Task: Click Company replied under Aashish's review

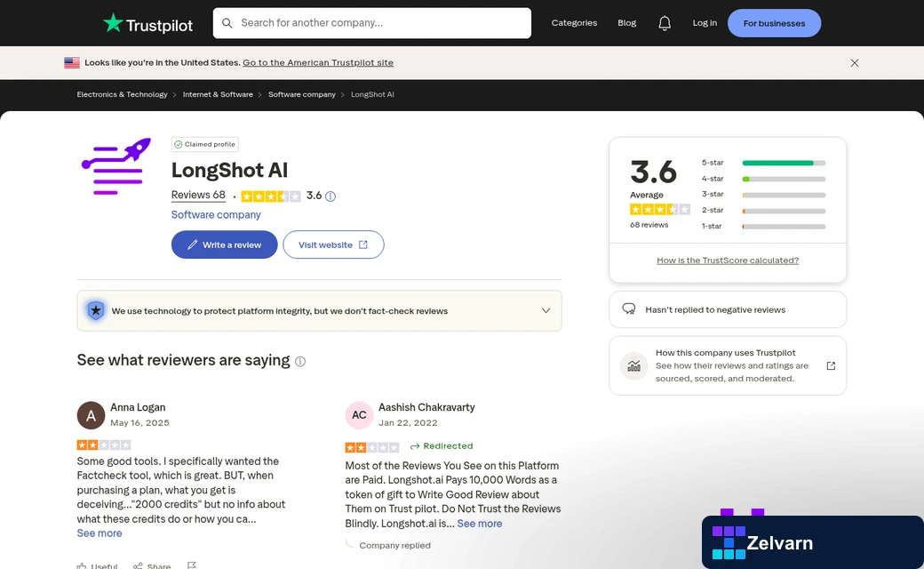Action: click(394, 545)
